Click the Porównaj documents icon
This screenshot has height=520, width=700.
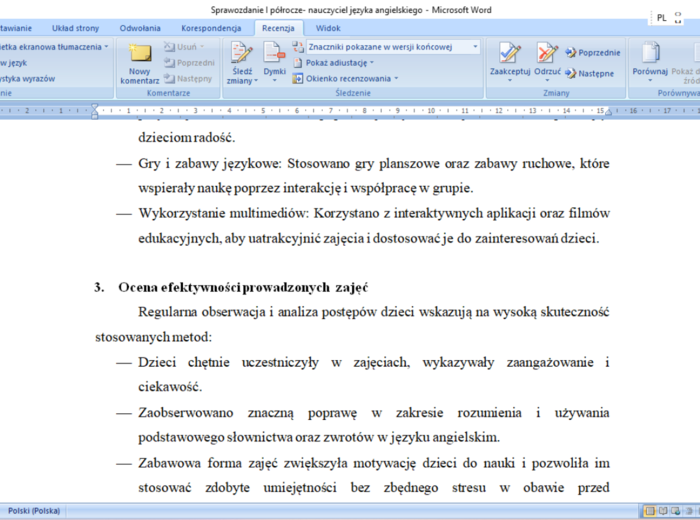click(650, 54)
